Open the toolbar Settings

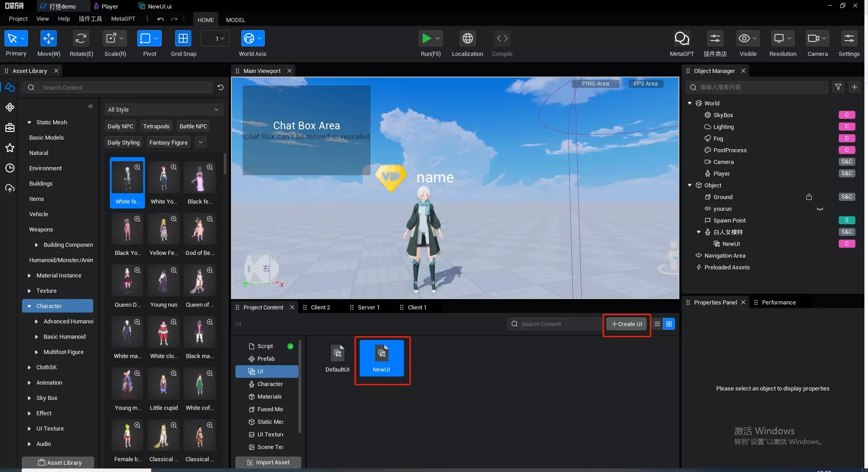tap(849, 39)
